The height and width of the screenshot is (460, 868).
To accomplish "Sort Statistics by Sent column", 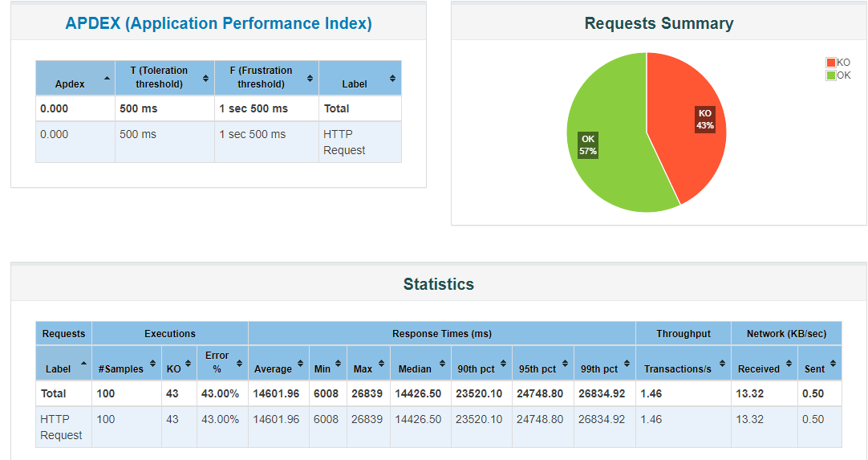I will [818, 364].
